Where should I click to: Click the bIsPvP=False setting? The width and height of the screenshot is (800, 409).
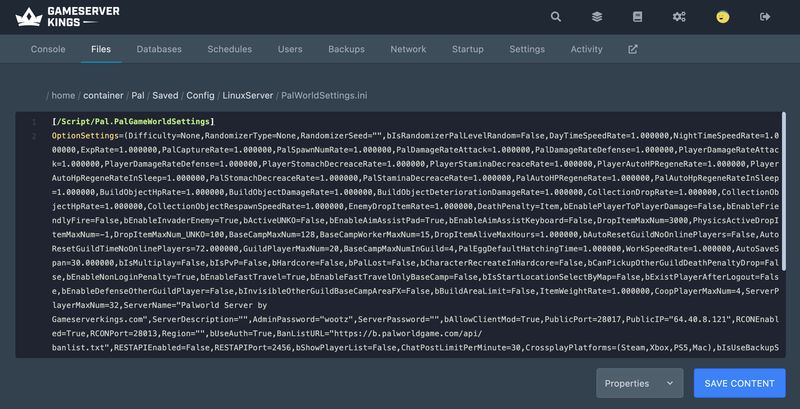coord(238,263)
